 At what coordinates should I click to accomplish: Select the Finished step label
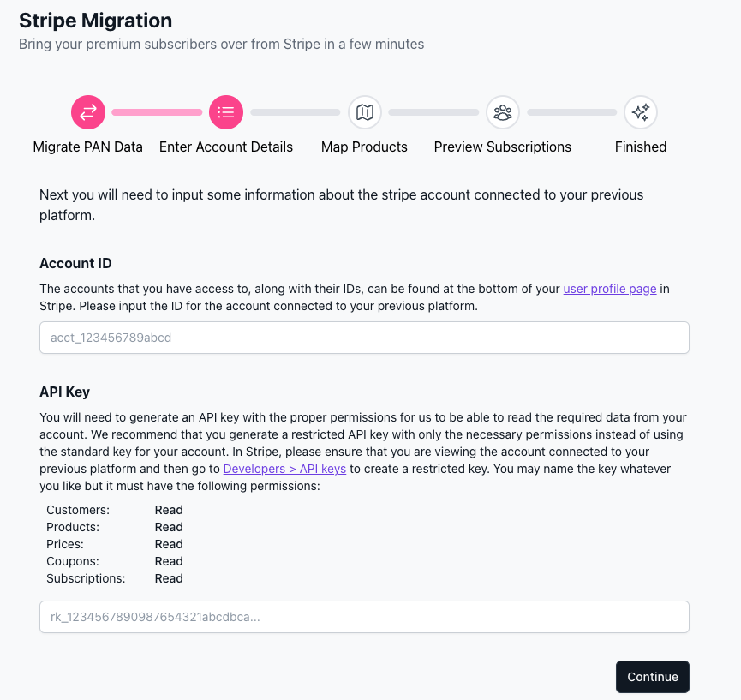pyautogui.click(x=640, y=147)
